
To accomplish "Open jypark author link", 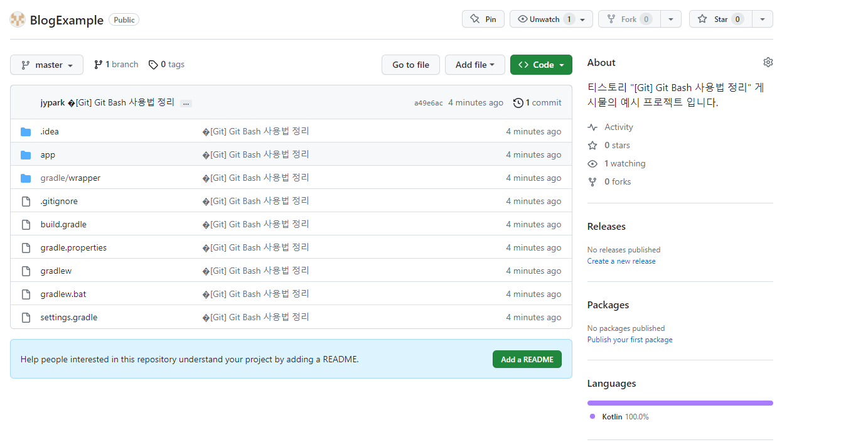I will [53, 103].
